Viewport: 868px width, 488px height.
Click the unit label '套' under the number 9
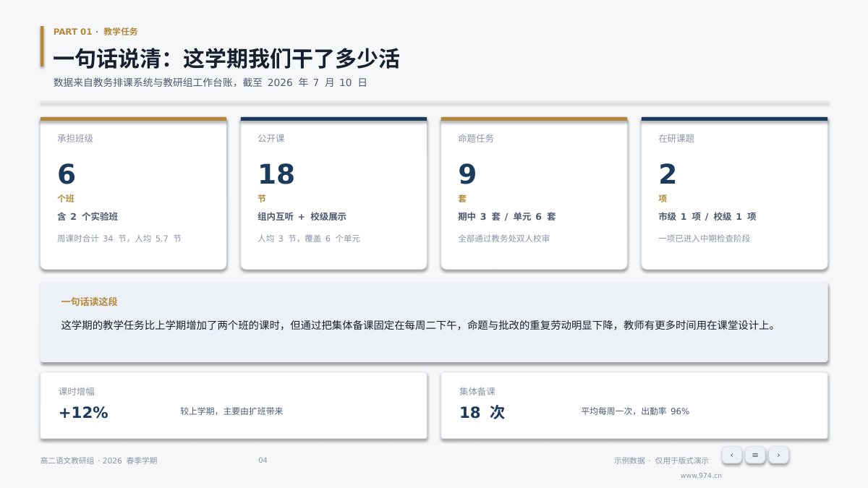click(x=462, y=198)
